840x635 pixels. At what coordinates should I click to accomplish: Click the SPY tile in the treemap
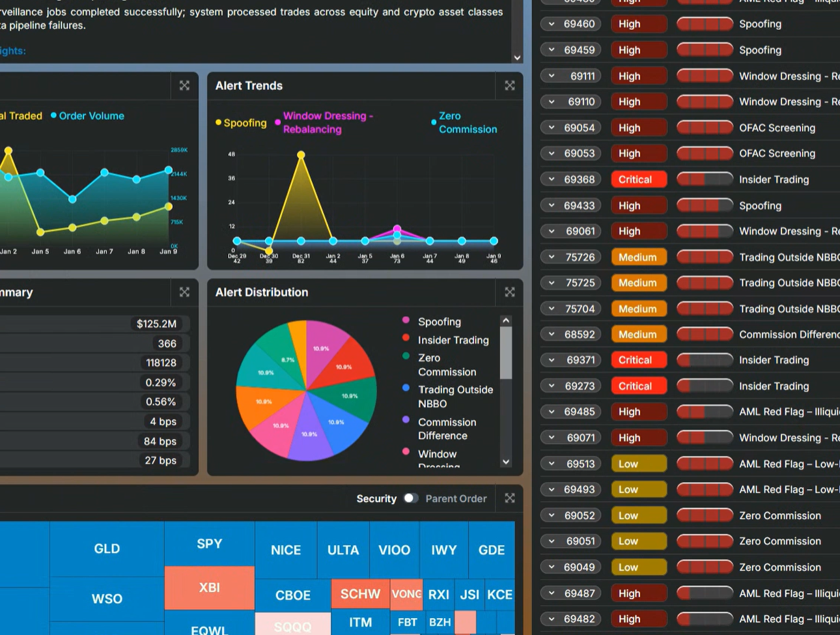tap(209, 543)
